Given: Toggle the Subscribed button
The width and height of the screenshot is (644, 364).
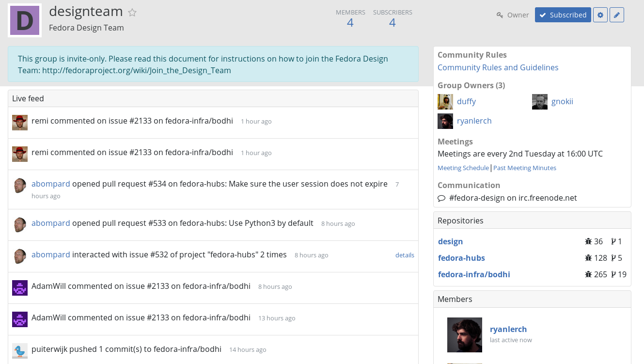Looking at the screenshot, I should [x=563, y=15].
